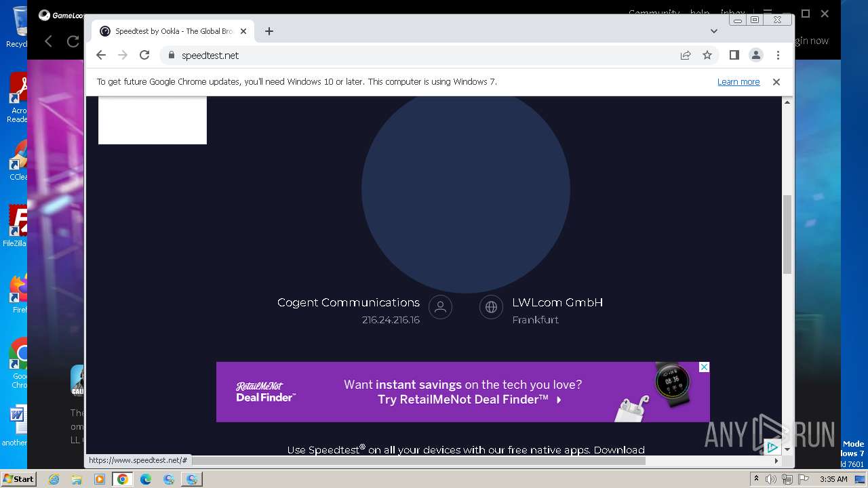Screen dimensions: 868x488
Task: Open Windows Media Player from taskbar
Action: tap(100, 479)
